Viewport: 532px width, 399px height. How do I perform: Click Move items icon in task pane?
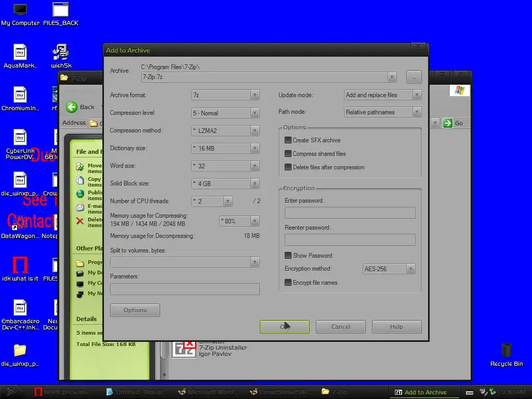pyautogui.click(x=79, y=167)
